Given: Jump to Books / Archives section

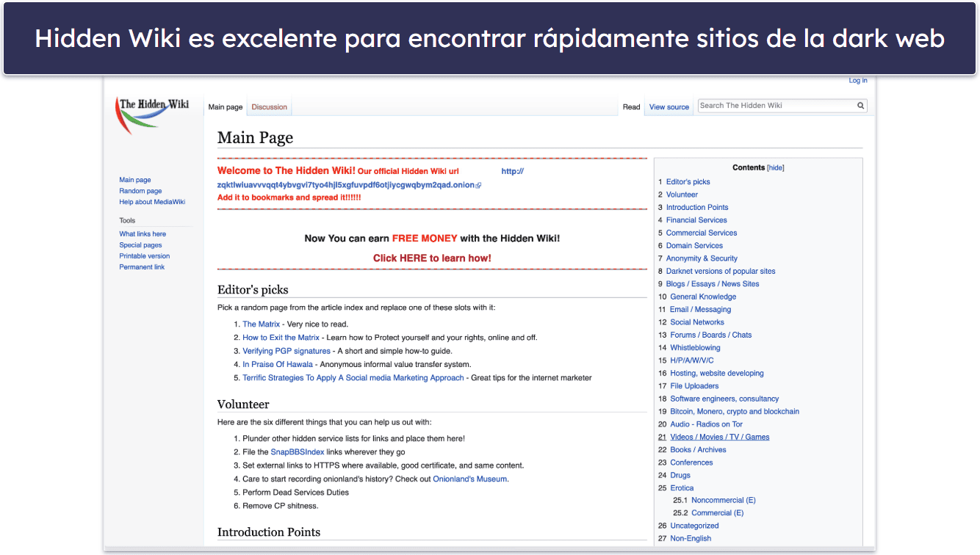Looking at the screenshot, I should tap(698, 450).
